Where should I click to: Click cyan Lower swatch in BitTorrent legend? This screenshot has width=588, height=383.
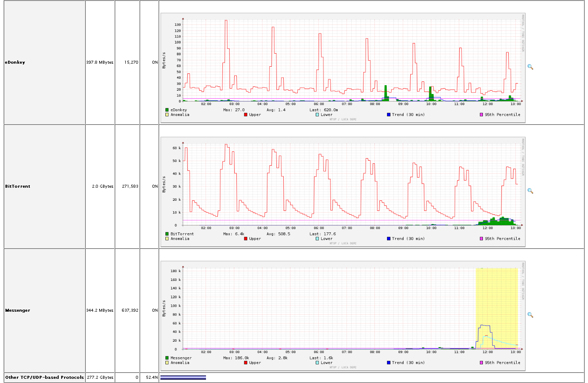pos(317,239)
